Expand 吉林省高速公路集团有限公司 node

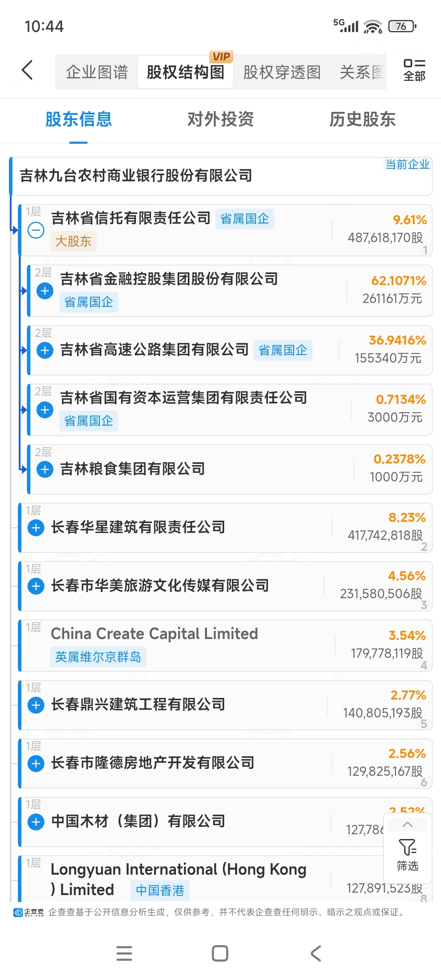[x=45, y=350]
